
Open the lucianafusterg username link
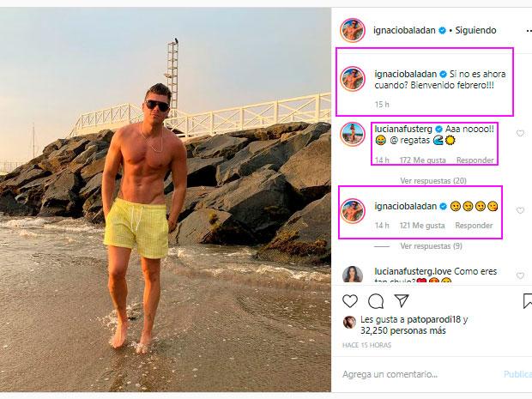coord(403,129)
